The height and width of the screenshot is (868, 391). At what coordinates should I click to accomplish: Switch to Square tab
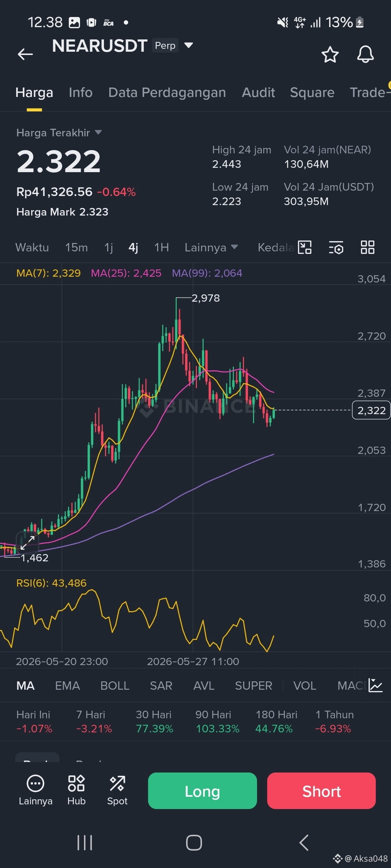[x=312, y=93]
